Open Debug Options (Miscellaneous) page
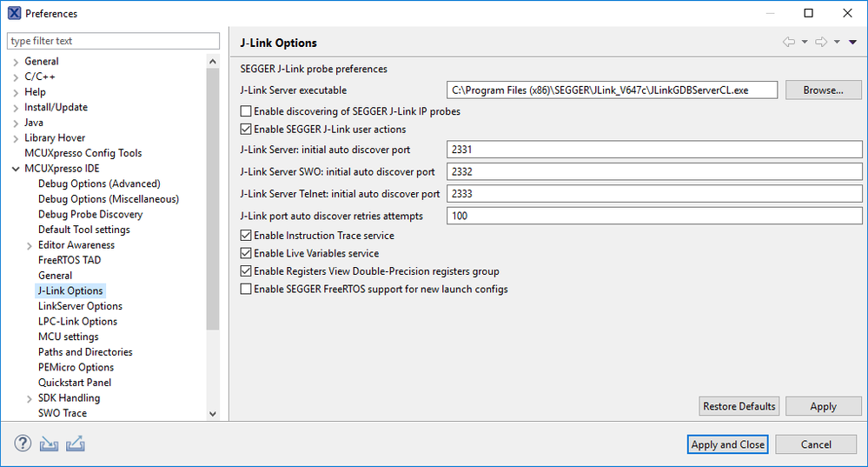The width and height of the screenshot is (868, 467). pyautogui.click(x=109, y=199)
